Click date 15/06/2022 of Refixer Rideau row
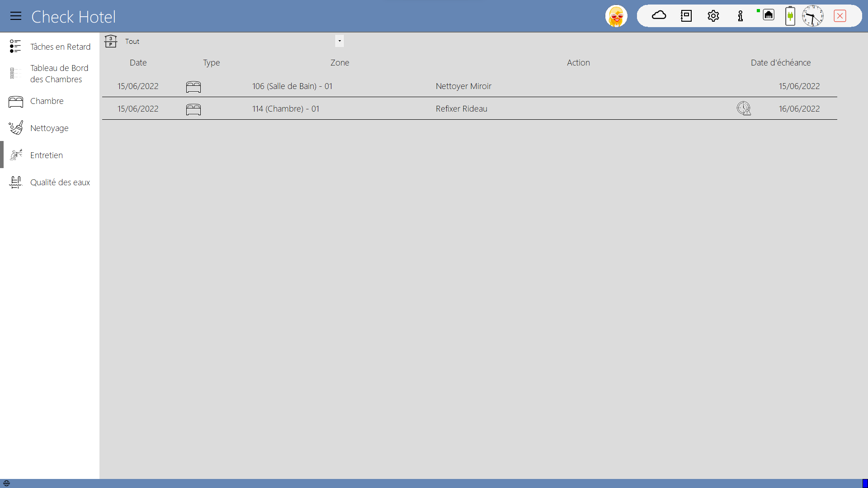This screenshot has height=488, width=868. coord(138,108)
